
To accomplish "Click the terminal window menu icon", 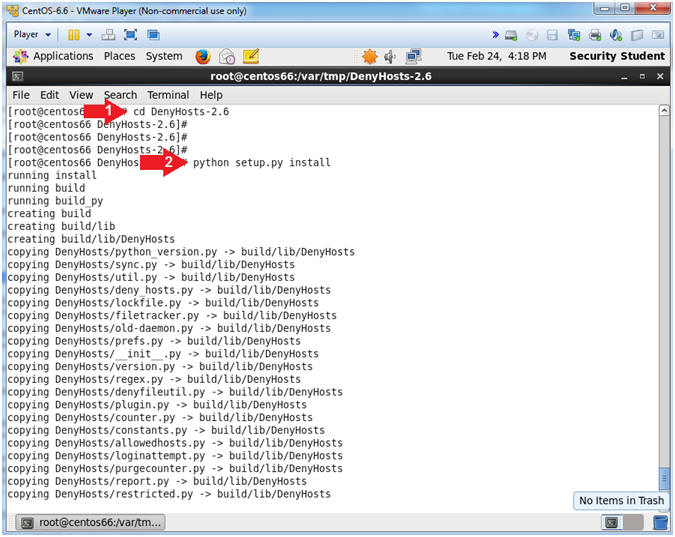I will pos(18,77).
